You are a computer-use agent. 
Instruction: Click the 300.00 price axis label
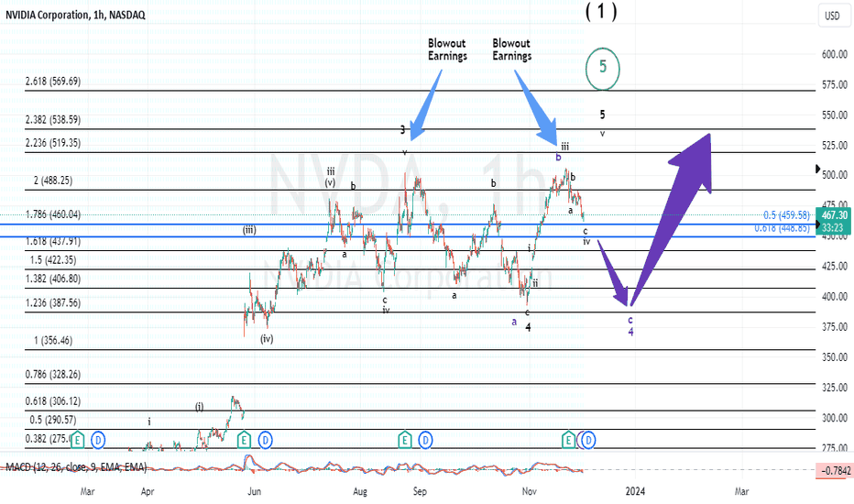tap(835, 418)
